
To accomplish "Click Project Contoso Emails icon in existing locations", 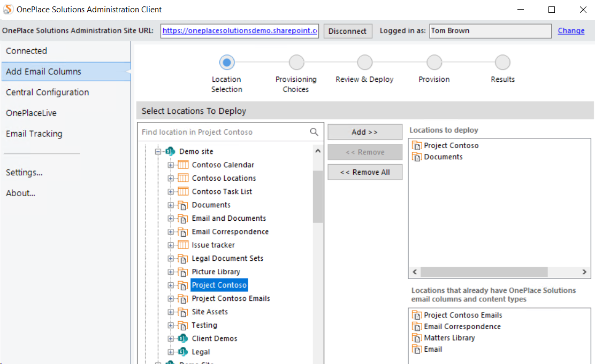I will [x=417, y=315].
